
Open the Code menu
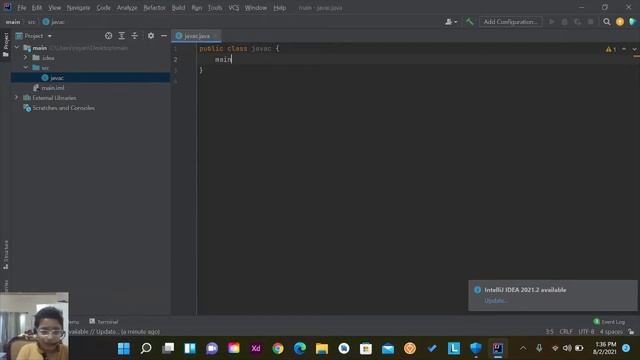tap(103, 8)
